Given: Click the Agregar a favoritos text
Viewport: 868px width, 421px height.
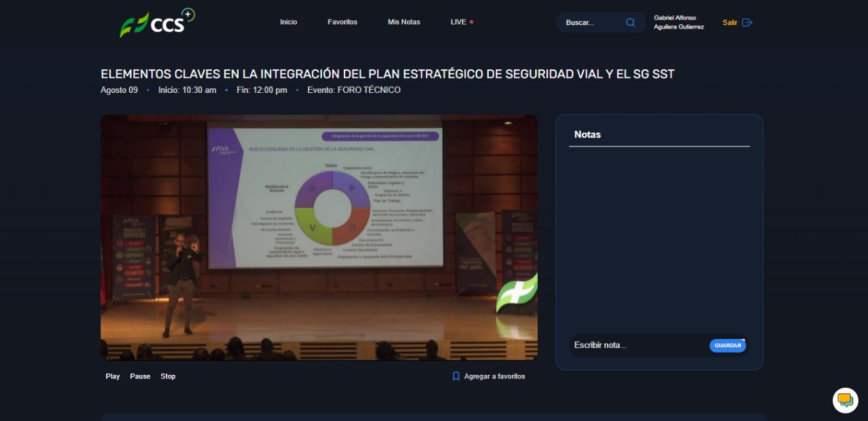Looking at the screenshot, I should (494, 376).
